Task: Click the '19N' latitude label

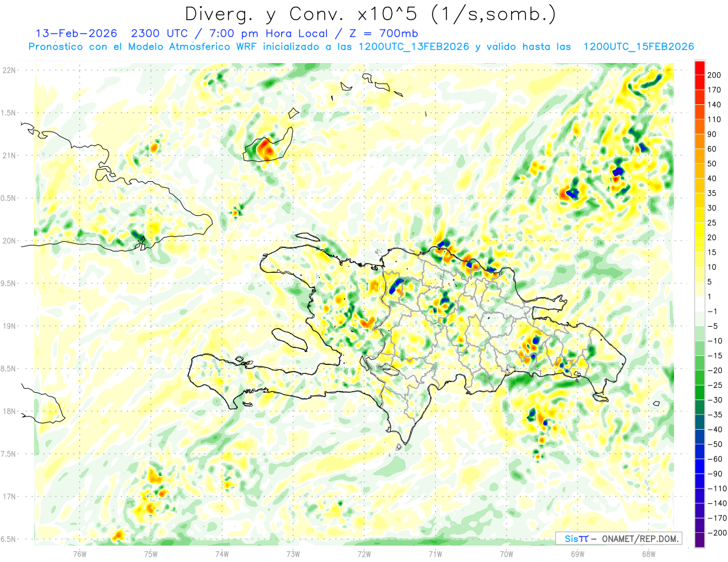Action: [x=9, y=326]
